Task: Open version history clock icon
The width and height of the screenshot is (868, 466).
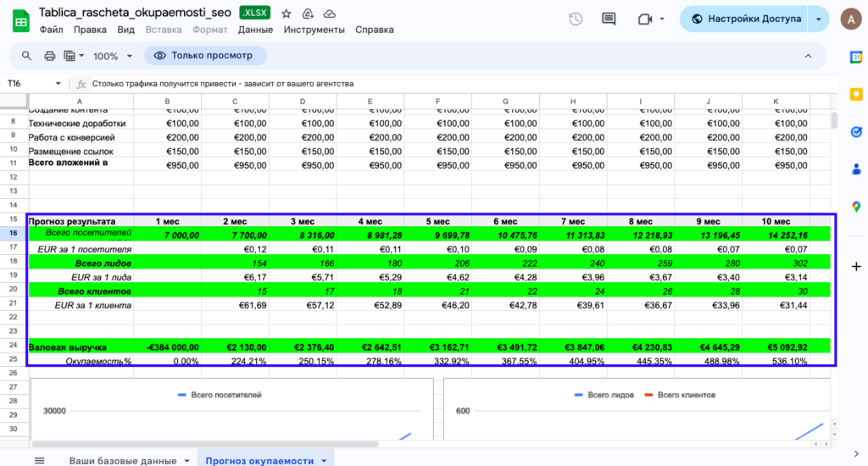Action: [x=576, y=19]
